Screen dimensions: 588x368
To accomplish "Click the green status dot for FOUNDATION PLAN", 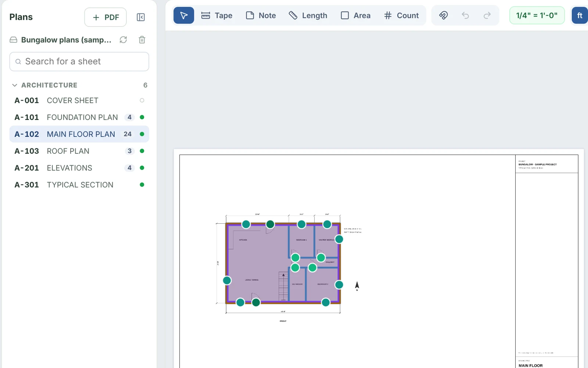I will click(142, 117).
